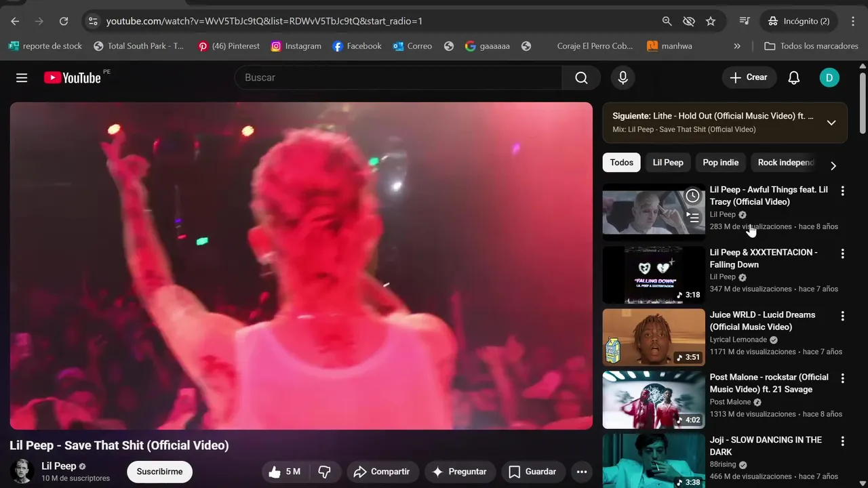Open the Incógnito (2) profile button
This screenshot has height=488, width=868.
[x=799, y=21]
